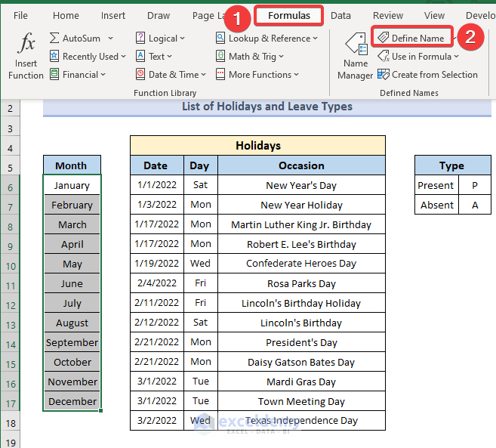Expand the Date & Time dropdown arrow
496x448 pixels.
point(203,75)
